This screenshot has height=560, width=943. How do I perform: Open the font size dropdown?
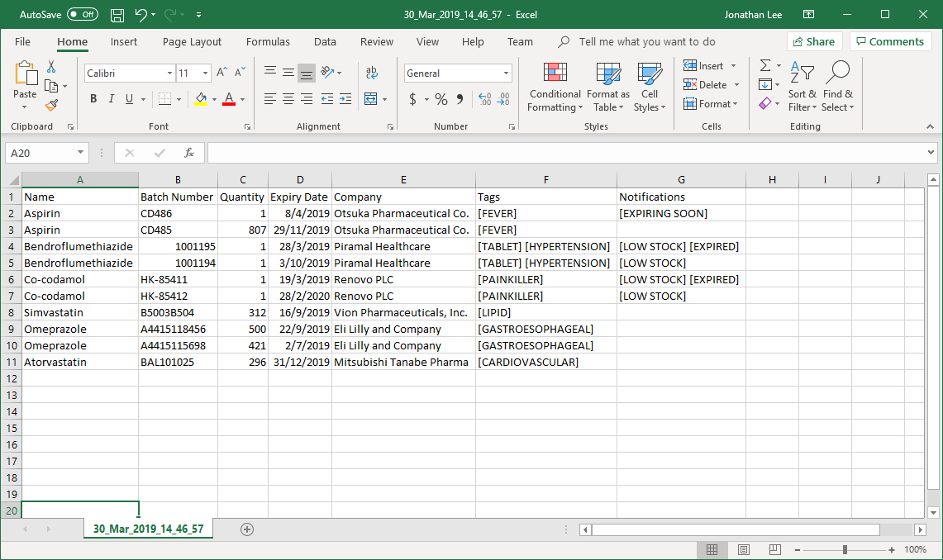click(x=206, y=74)
